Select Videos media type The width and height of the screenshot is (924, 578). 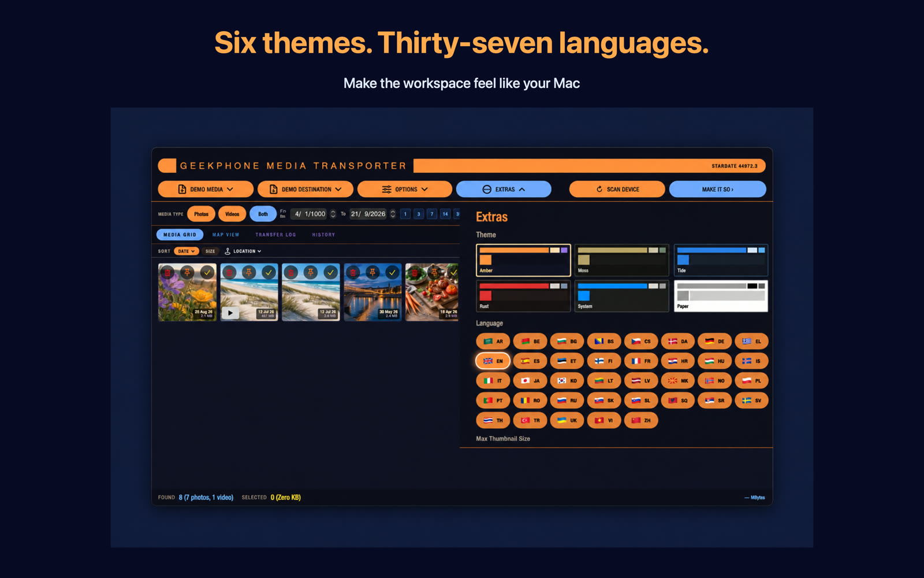click(232, 214)
